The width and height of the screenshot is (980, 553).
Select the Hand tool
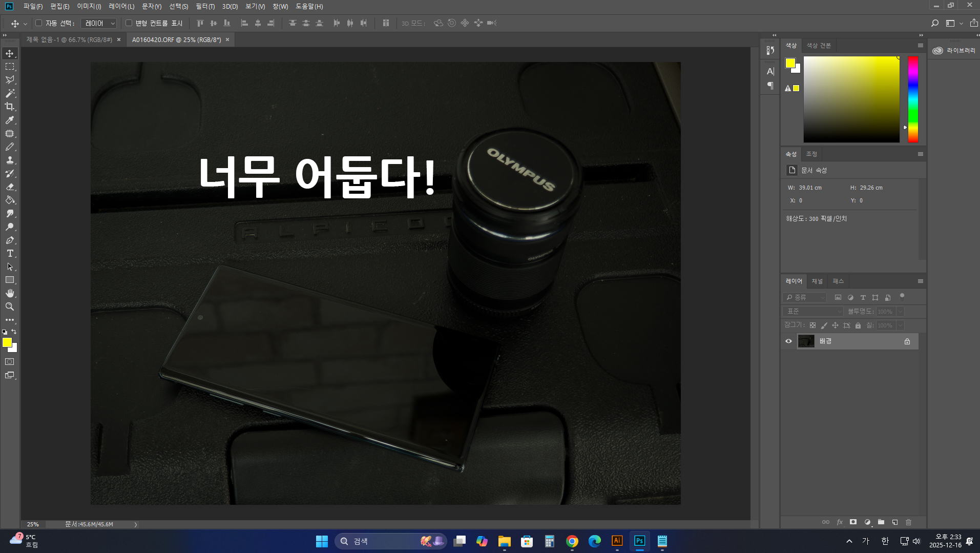(x=10, y=293)
